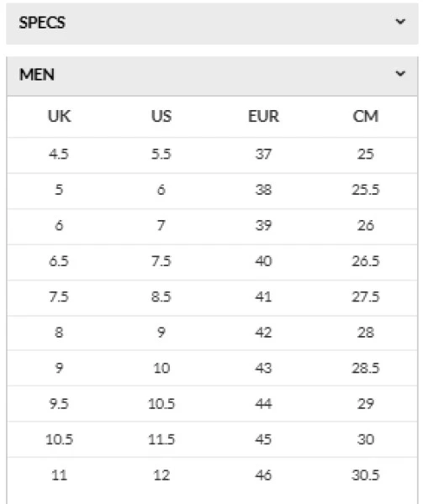
Task: Click US size 6 cell
Action: point(161,190)
